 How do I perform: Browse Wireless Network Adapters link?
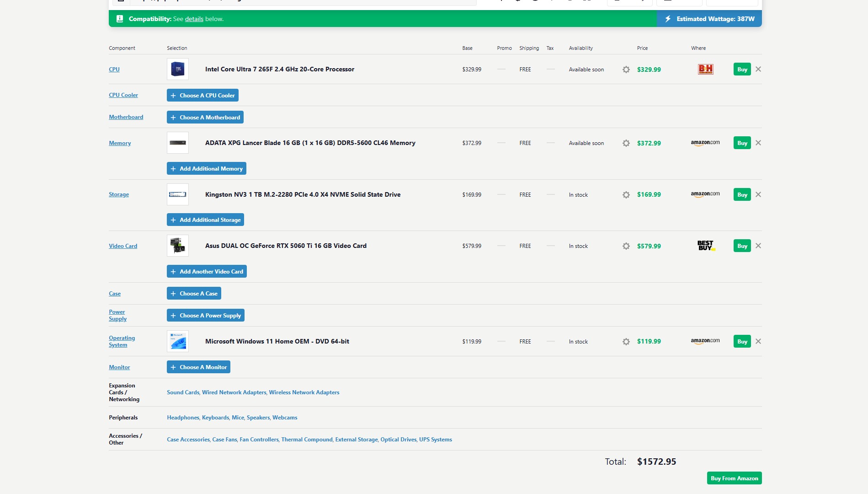[x=304, y=392]
